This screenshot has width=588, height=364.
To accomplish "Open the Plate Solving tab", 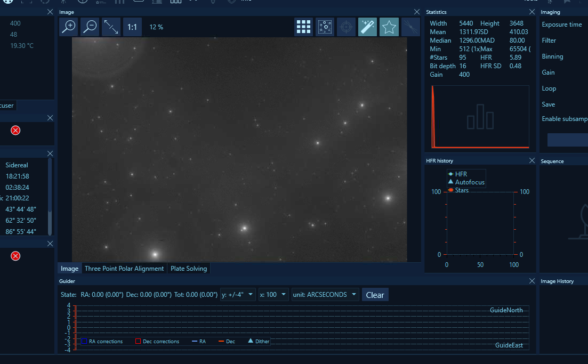I will [x=189, y=269].
